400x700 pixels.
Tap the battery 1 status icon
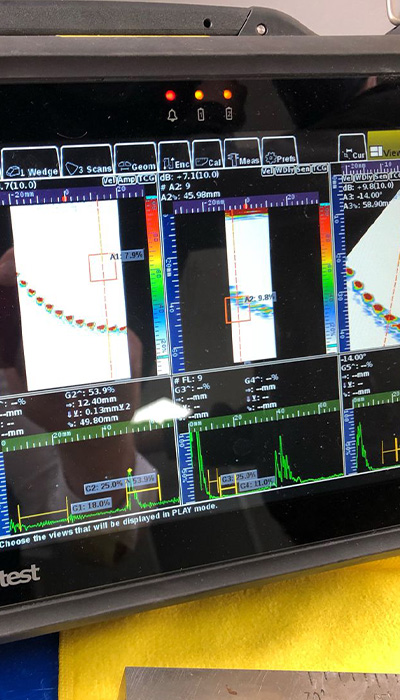point(200,114)
